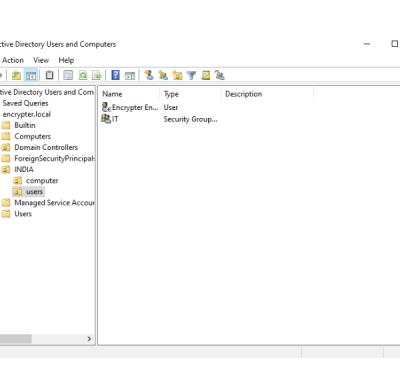400x380 pixels.
Task: Open the Help menu
Action: tap(66, 60)
